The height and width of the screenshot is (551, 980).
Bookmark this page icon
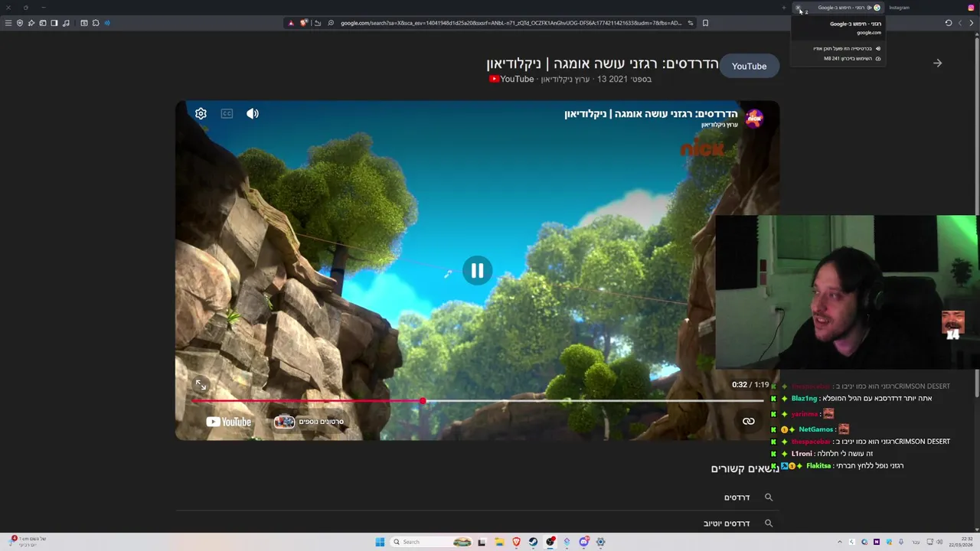(x=705, y=23)
